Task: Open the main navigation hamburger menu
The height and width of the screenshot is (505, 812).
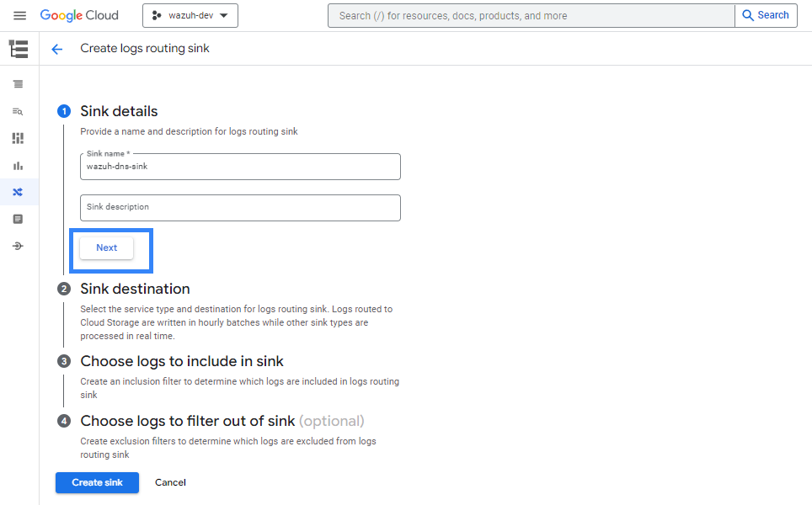Action: [x=19, y=16]
